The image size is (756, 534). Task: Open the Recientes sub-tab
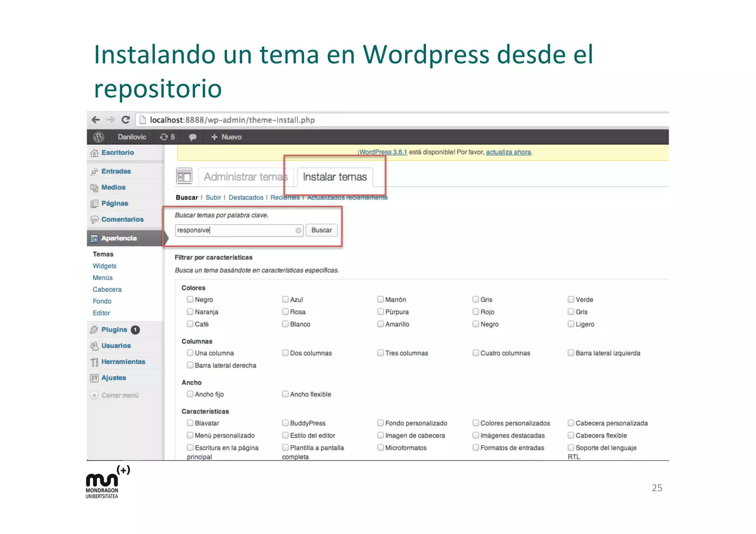tap(285, 197)
